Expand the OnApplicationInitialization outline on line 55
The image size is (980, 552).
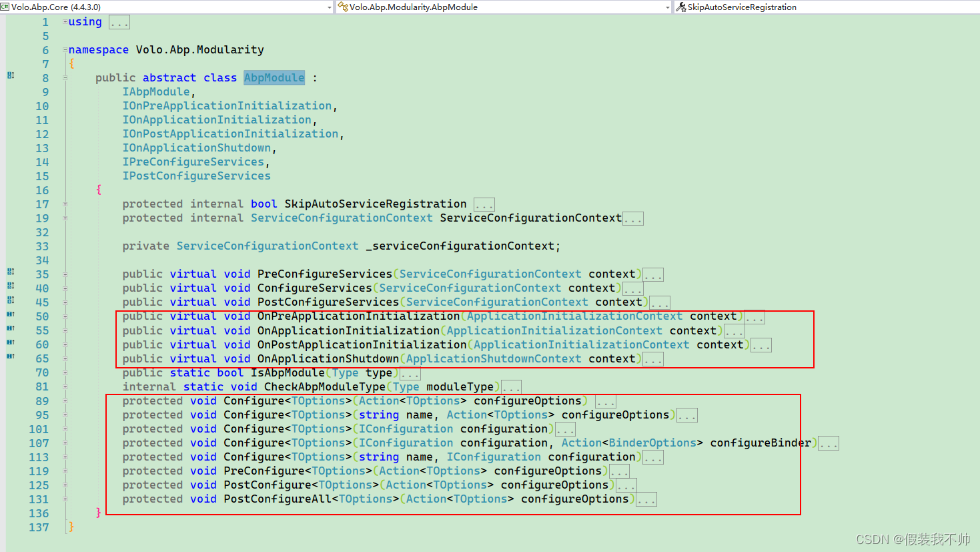65,330
